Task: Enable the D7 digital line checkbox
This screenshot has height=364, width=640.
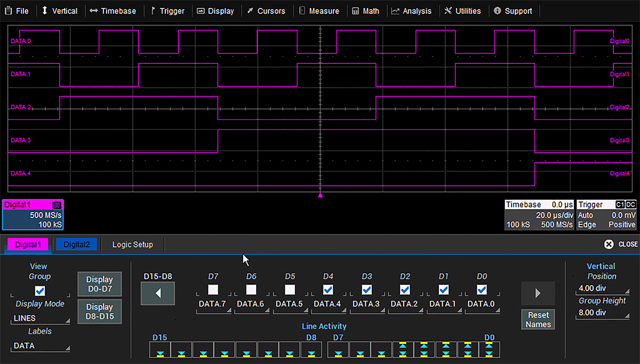Action: 213,290
